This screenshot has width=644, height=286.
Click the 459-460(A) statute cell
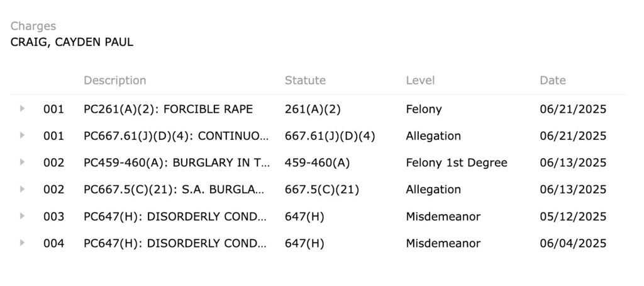(317, 163)
